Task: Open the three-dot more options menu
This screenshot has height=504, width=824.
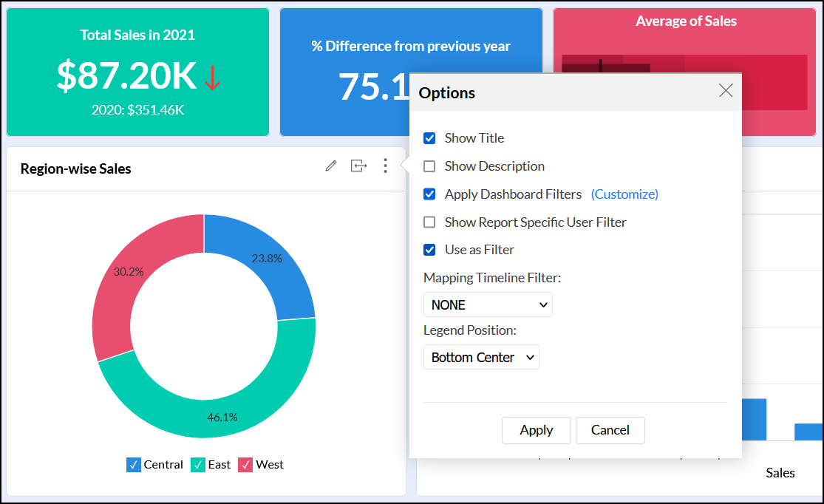Action: (x=385, y=166)
